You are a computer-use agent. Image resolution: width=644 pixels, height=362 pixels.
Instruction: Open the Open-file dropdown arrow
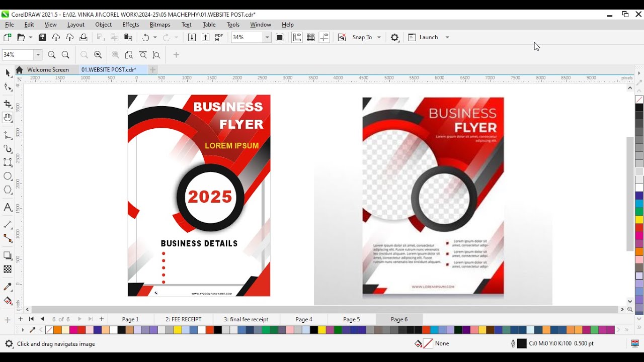(30, 37)
